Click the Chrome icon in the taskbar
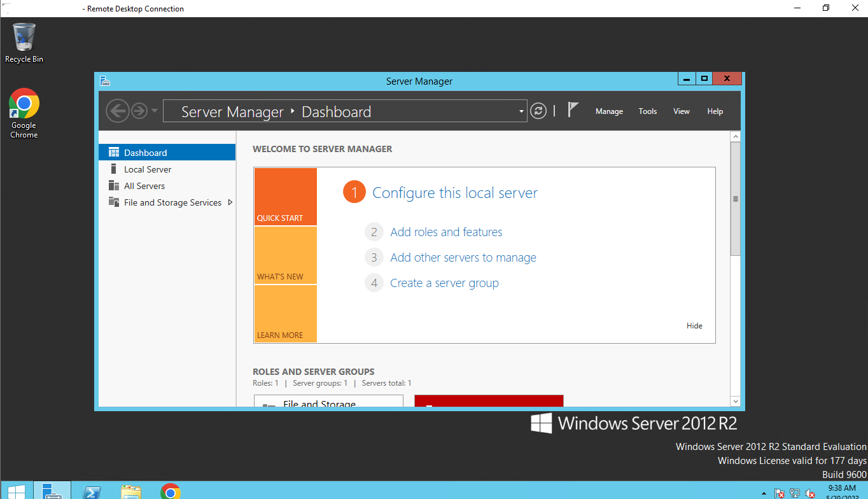 [170, 491]
